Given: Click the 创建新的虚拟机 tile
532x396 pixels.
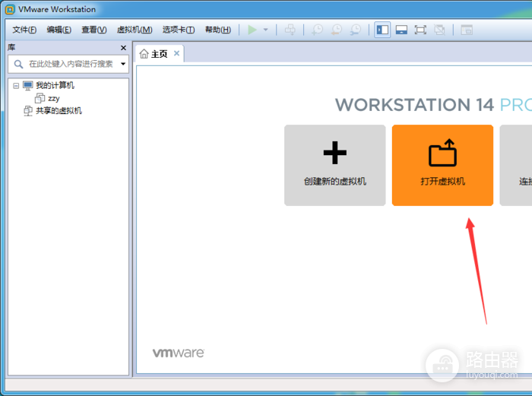Looking at the screenshot, I should [x=335, y=165].
